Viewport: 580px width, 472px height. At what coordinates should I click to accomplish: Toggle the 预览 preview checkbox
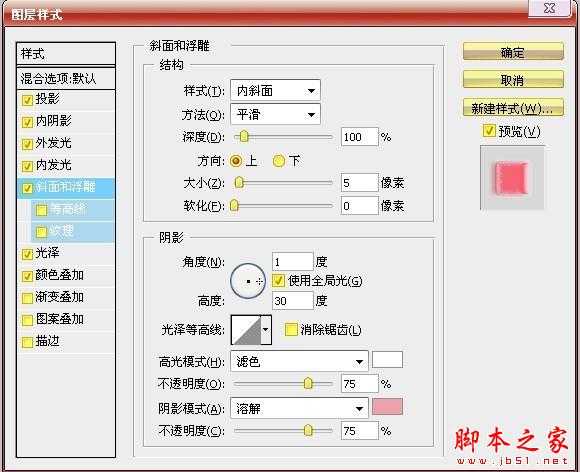(x=489, y=131)
